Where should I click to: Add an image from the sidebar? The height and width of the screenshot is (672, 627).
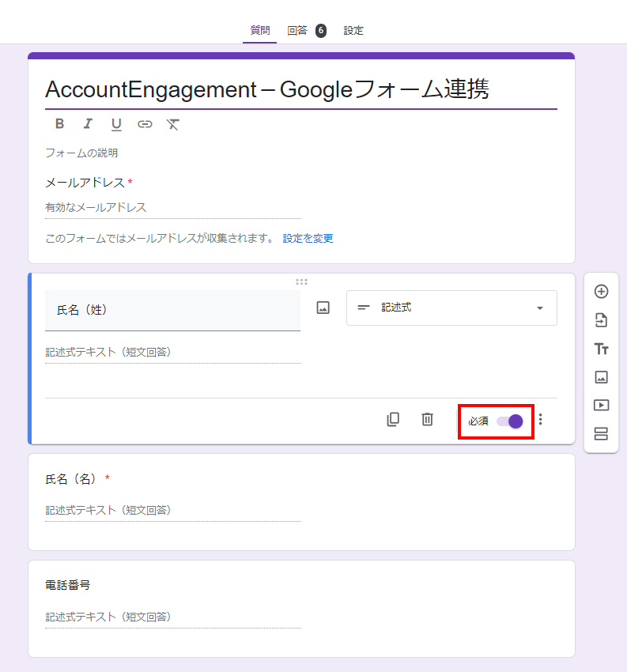tap(601, 377)
